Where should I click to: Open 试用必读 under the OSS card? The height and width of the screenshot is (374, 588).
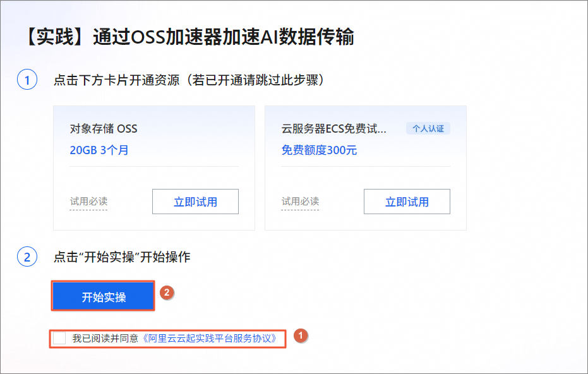point(88,202)
